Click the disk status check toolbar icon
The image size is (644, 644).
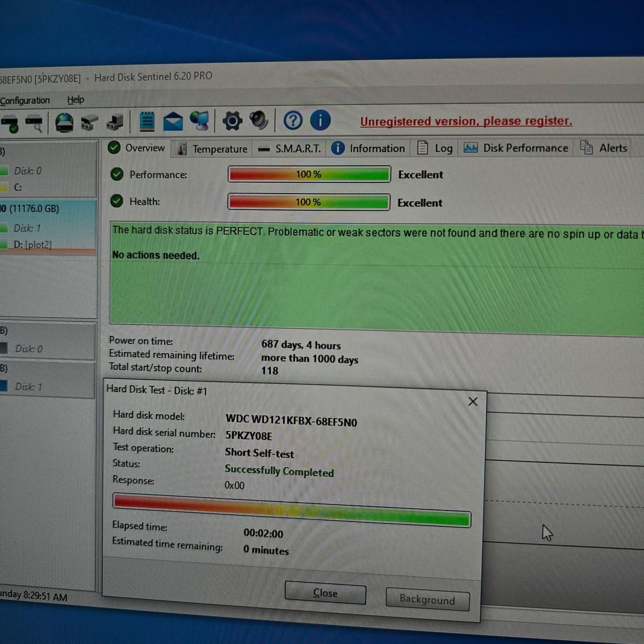click(10, 124)
